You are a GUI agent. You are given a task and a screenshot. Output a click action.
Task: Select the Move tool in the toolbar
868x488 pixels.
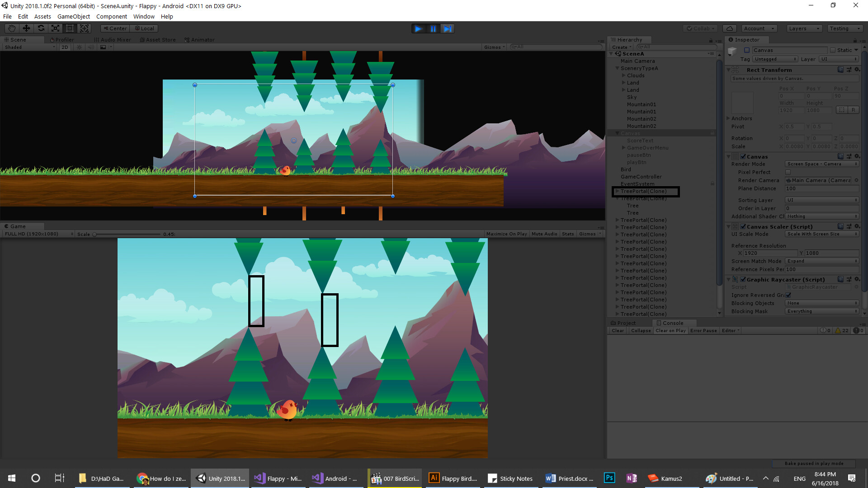[27, 28]
